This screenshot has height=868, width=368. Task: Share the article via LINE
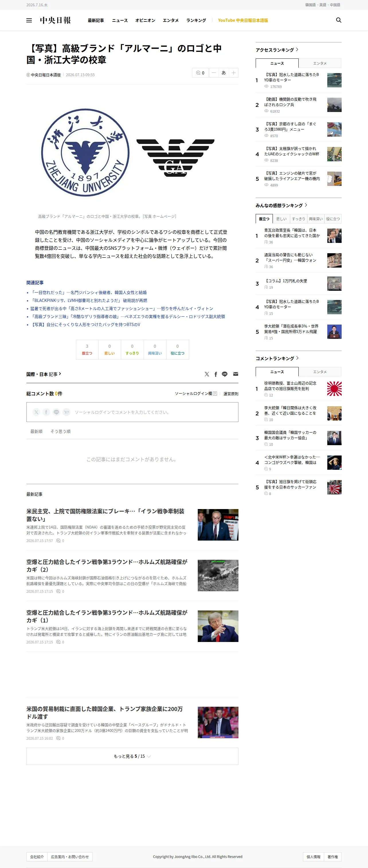[x=225, y=374]
